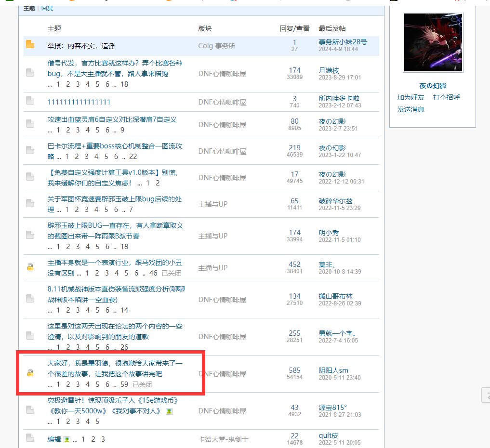Open thread 究极避雷针!惊现顶级乐子人
490x448 pixels.
click(113, 406)
